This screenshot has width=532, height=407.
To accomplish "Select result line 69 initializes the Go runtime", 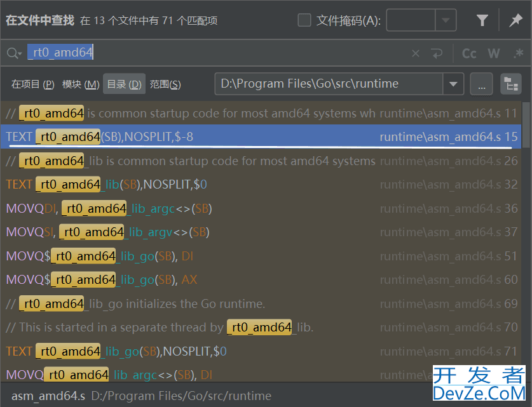I will point(261,304).
